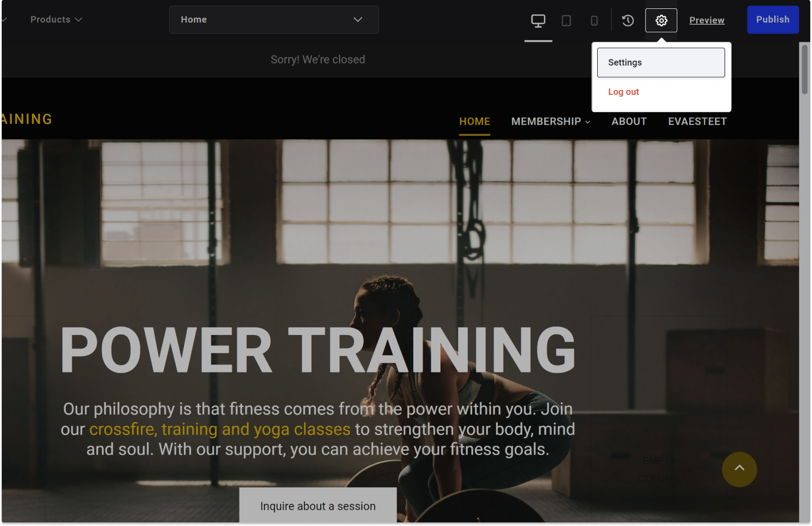Open the ABOUT nav item
Screen dimensions: 812x526
coord(629,122)
